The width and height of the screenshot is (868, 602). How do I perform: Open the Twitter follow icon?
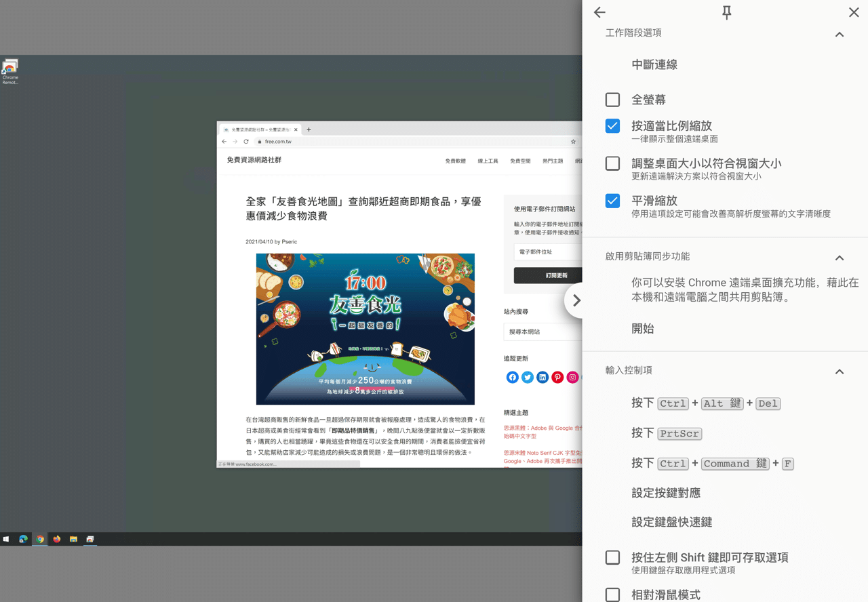tap(528, 378)
